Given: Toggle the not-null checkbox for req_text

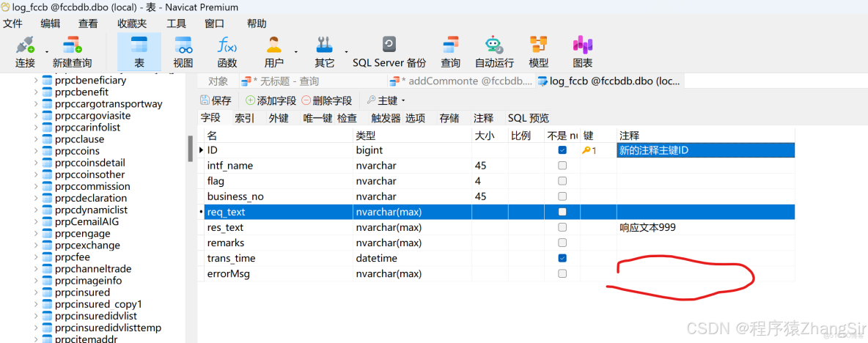Looking at the screenshot, I should pos(562,212).
